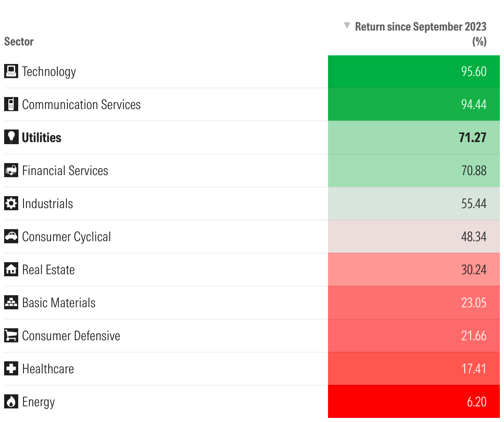The height and width of the screenshot is (422, 504).
Task: Click the Industrials gear icon
Action: point(11,204)
